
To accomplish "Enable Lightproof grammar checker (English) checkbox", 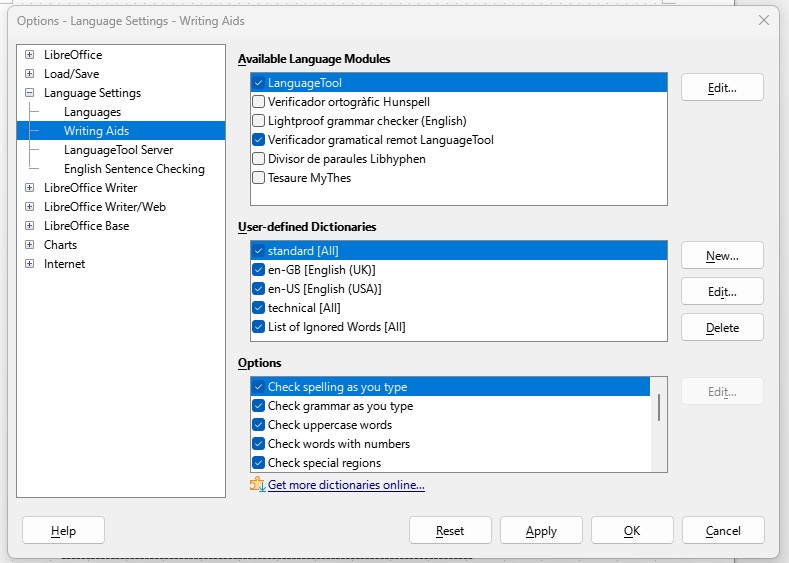I will point(259,121).
